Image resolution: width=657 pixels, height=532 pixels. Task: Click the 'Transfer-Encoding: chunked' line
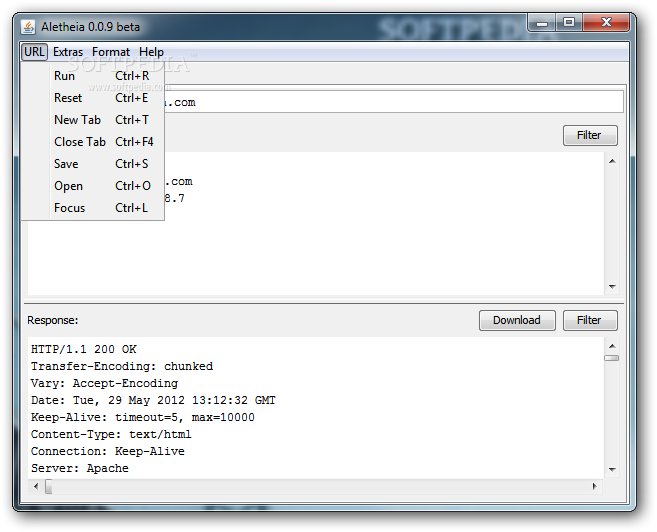[122, 367]
